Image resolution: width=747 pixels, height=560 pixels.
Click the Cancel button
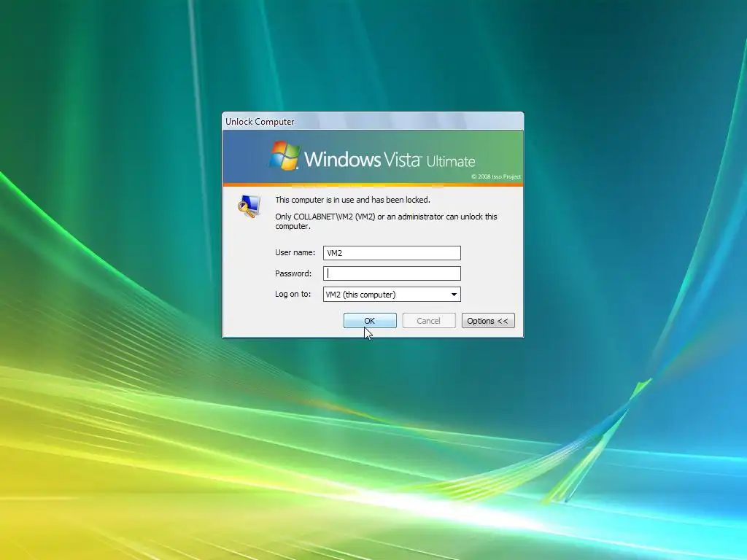point(429,321)
